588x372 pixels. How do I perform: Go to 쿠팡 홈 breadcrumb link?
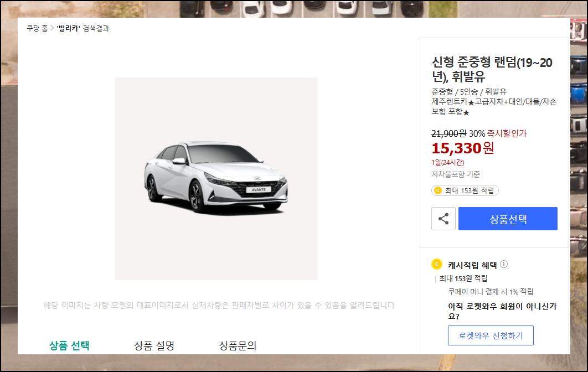coord(37,28)
